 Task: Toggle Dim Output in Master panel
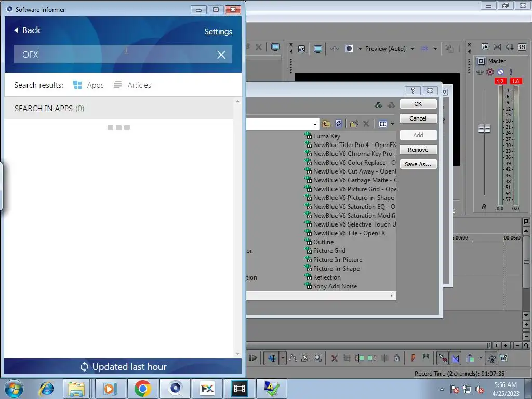509,47
